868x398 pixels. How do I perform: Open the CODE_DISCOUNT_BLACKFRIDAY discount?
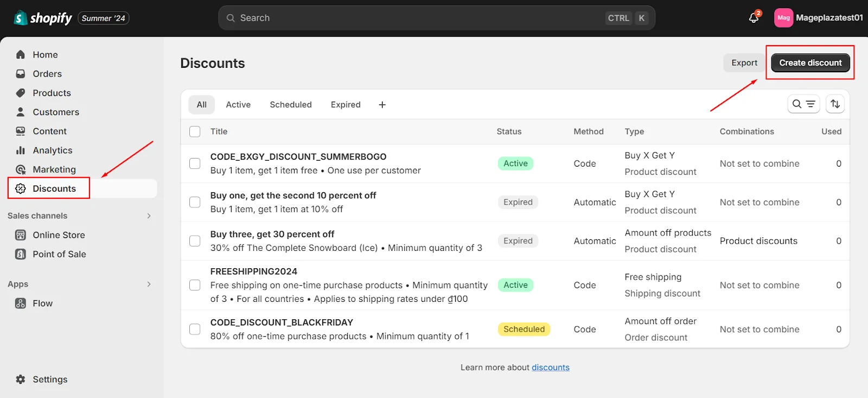point(282,323)
